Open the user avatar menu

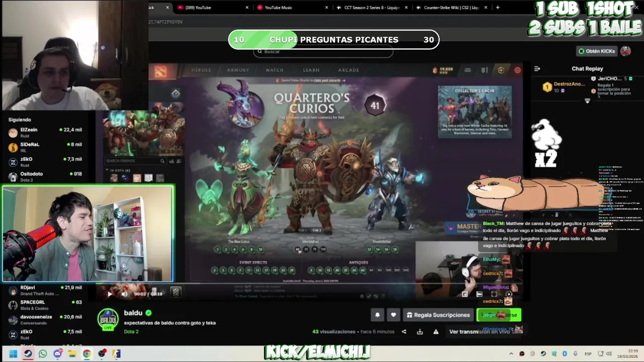tap(625, 51)
